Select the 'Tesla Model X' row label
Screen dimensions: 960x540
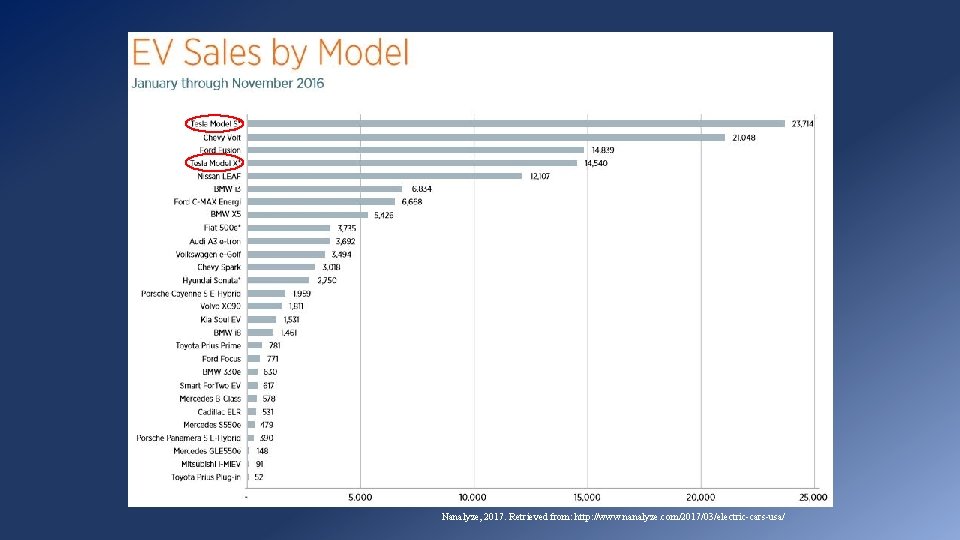tap(216, 163)
